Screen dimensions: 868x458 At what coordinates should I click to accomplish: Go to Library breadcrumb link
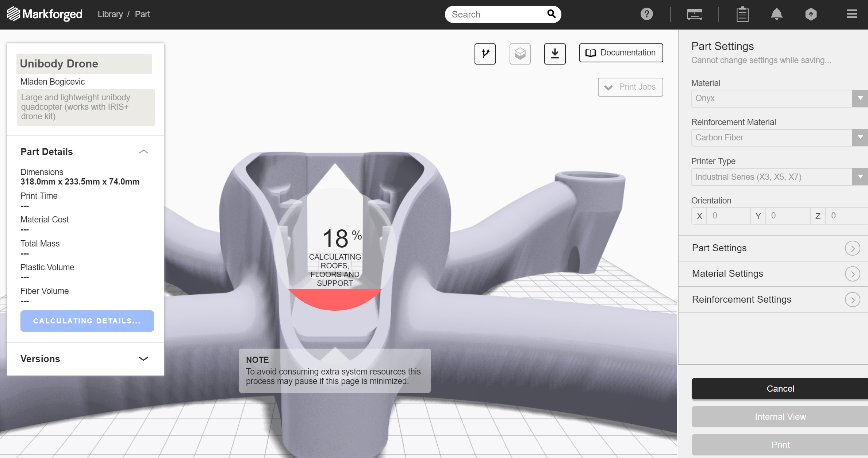point(110,14)
